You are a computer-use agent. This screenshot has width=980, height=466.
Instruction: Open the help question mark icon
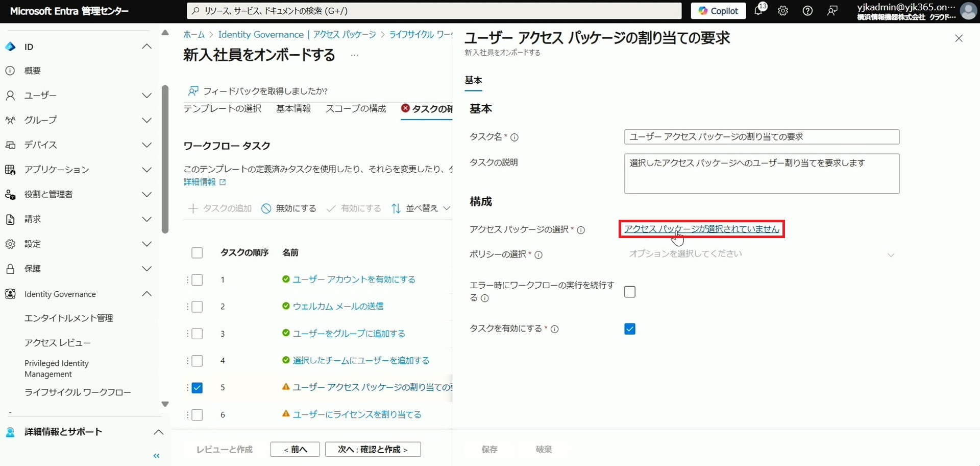(x=807, y=11)
